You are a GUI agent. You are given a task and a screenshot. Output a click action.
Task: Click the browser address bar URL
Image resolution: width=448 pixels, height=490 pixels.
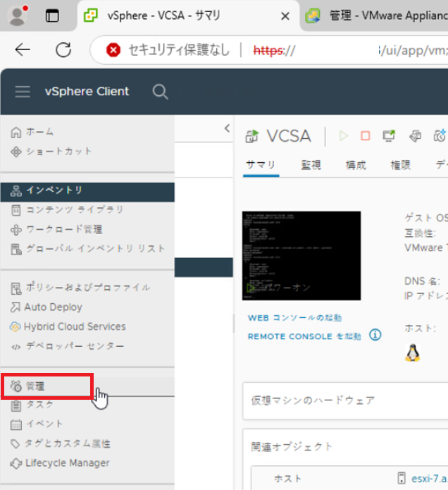click(350, 50)
